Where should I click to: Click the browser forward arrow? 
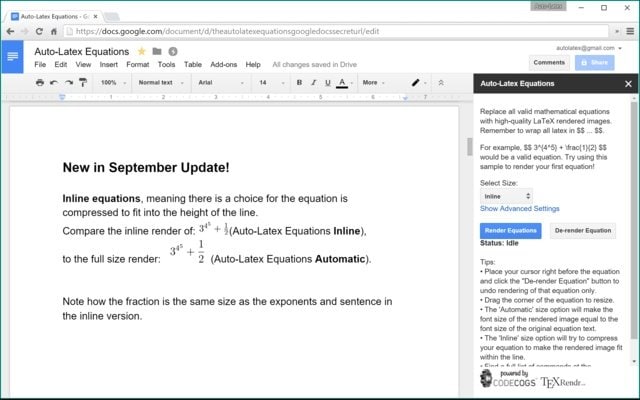(x=25, y=31)
